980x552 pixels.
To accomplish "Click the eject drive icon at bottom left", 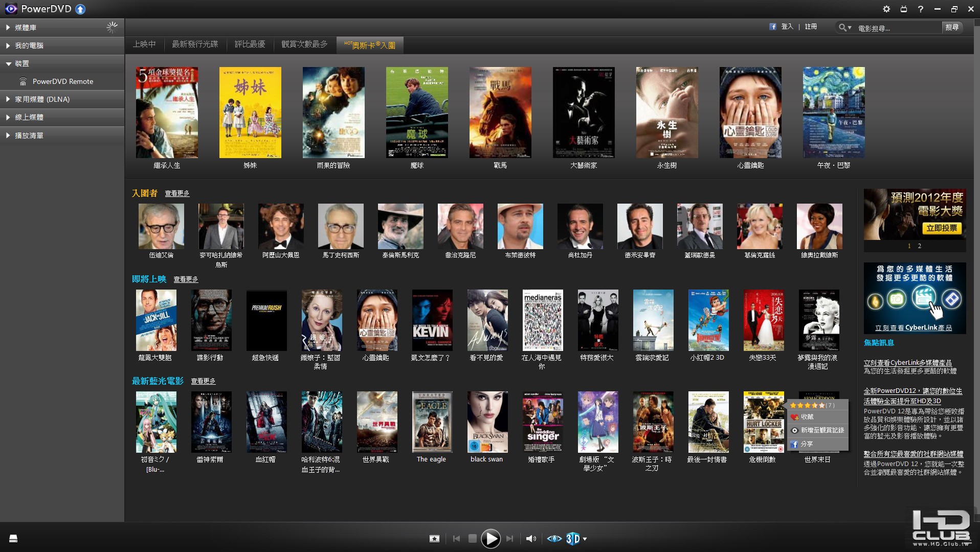I will tap(13, 538).
